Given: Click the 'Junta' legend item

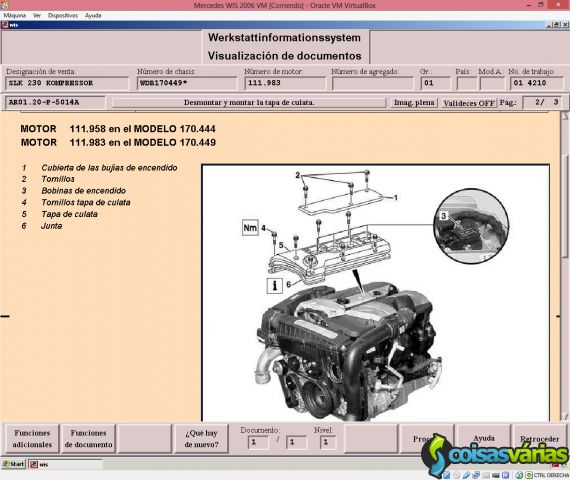Looking at the screenshot, I should point(51,226).
